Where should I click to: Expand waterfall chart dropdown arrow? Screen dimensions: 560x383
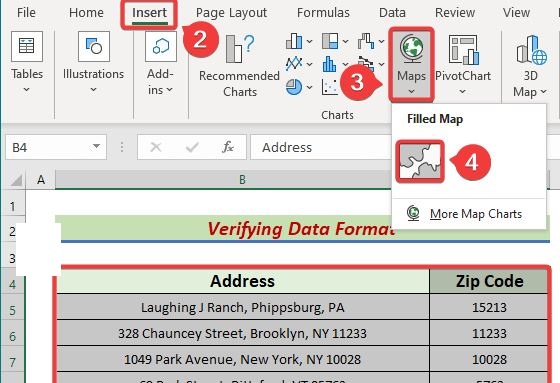click(x=381, y=42)
